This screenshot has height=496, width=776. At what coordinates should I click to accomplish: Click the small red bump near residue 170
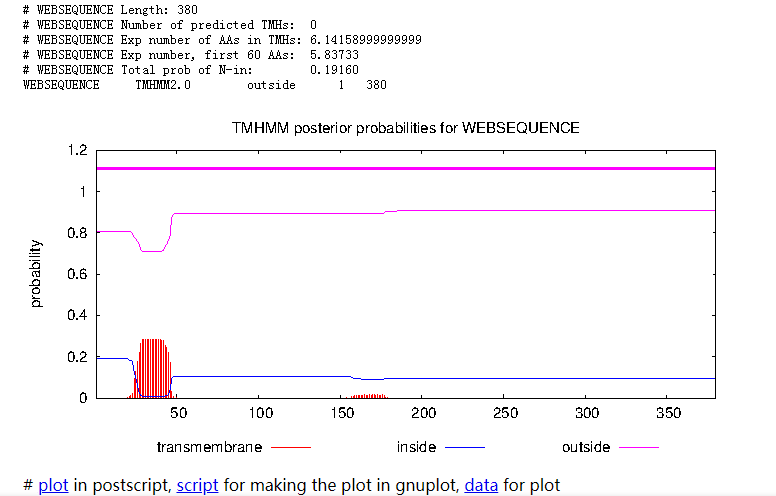click(x=368, y=396)
